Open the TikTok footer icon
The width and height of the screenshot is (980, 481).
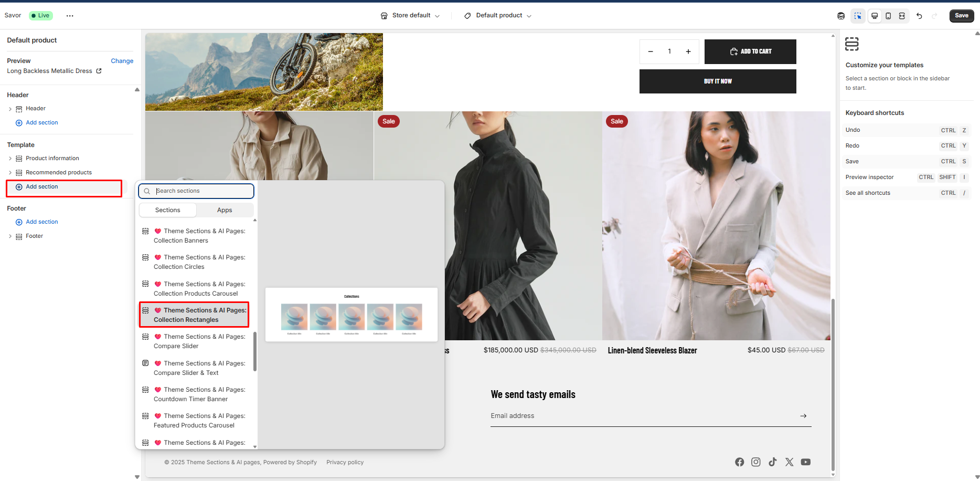click(x=773, y=462)
